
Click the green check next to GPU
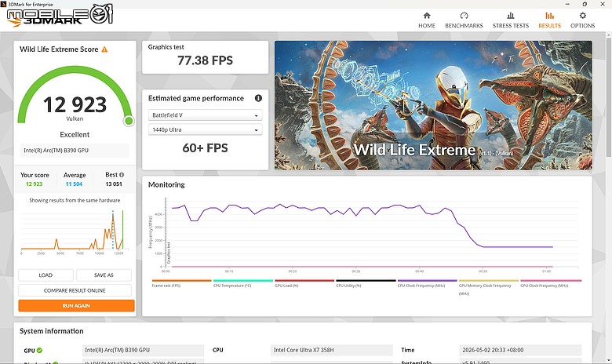tap(39, 351)
